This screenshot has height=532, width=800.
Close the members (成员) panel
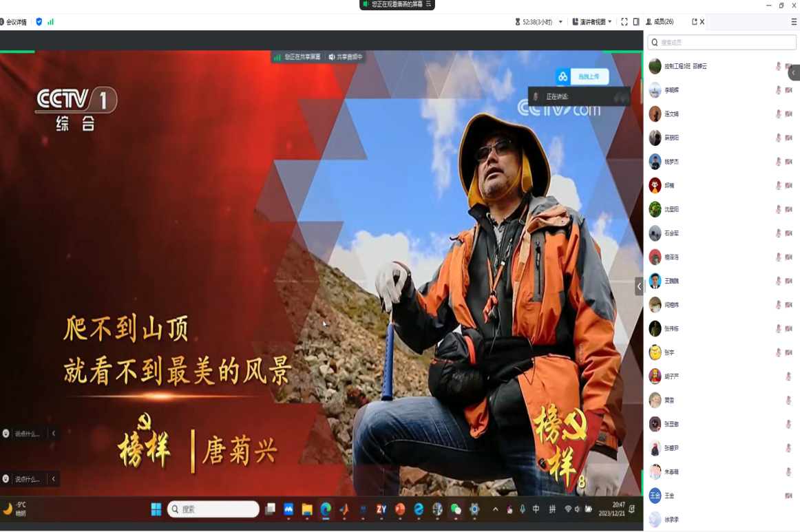(702, 22)
